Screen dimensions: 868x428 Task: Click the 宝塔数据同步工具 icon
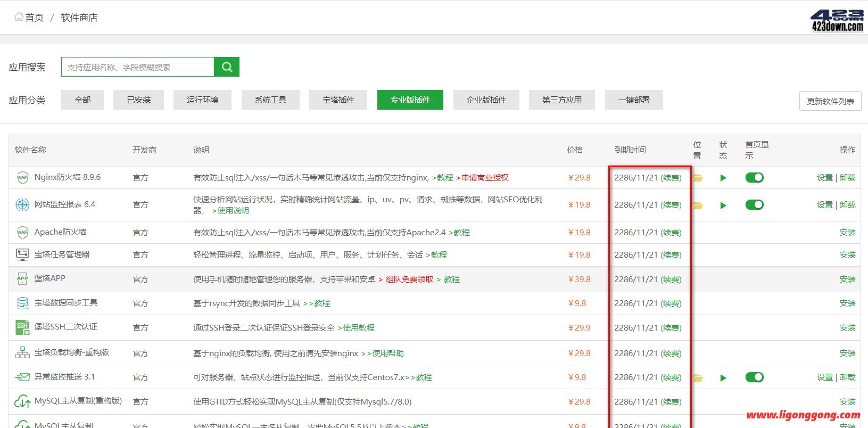(x=22, y=303)
